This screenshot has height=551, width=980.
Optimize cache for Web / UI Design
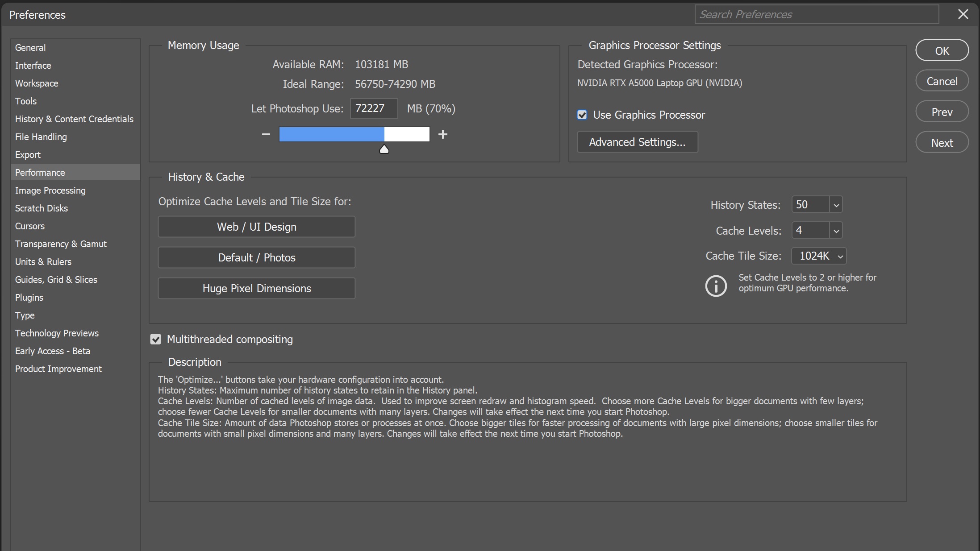(256, 227)
